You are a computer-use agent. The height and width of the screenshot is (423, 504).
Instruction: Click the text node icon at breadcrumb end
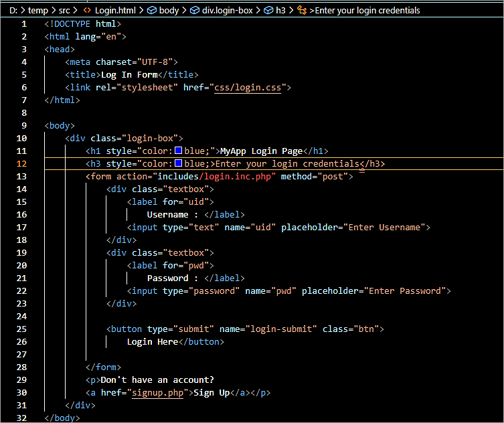(301, 10)
